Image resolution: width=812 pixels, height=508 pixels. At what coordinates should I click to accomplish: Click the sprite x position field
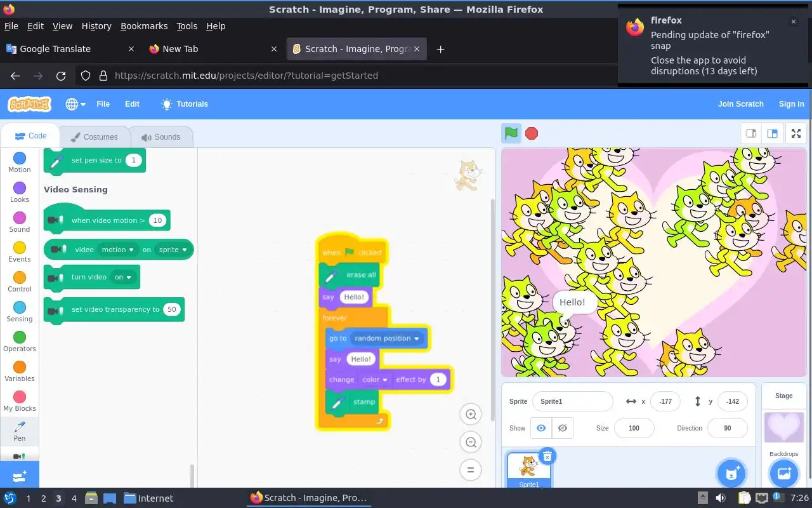[665, 401]
